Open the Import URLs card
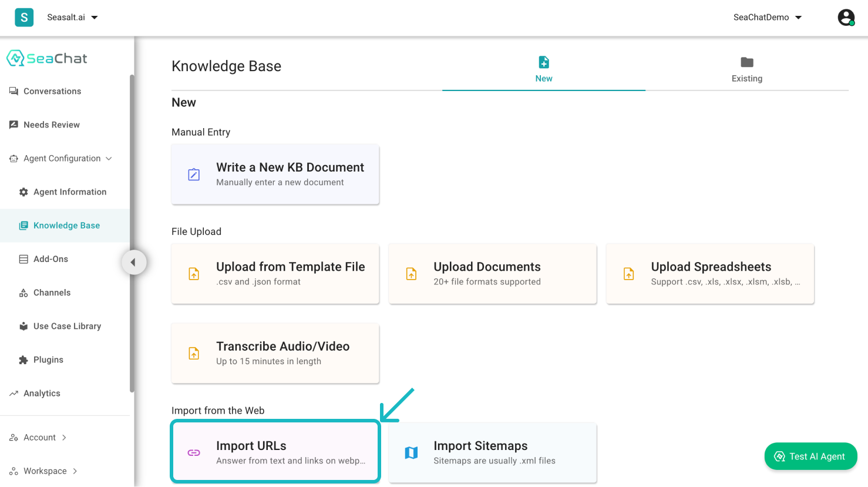868x487 pixels. [x=275, y=452]
